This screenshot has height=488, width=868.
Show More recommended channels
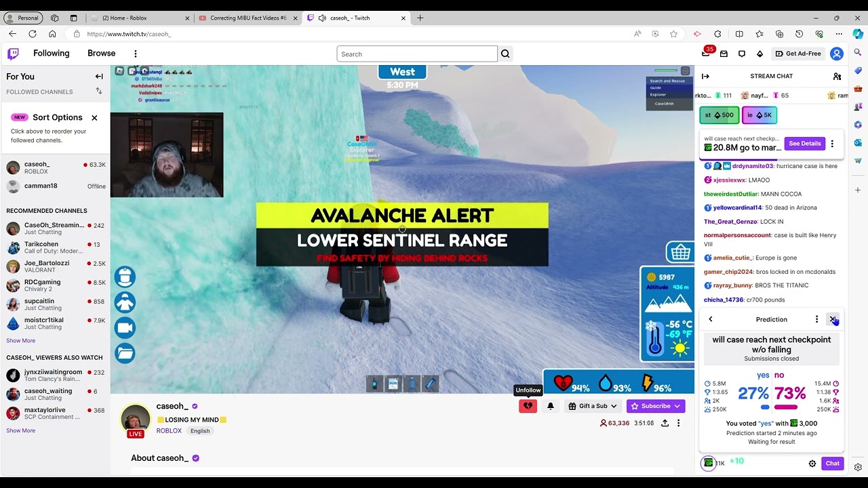click(x=21, y=341)
